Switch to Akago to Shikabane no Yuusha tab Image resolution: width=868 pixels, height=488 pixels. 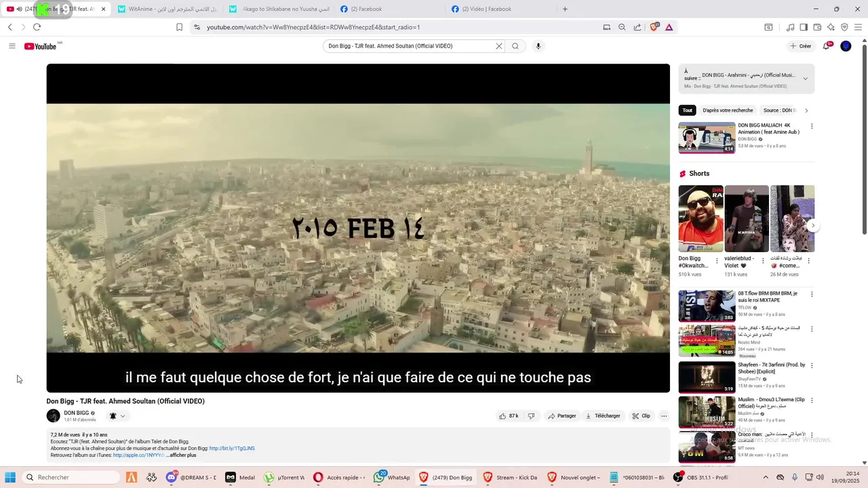(x=278, y=9)
